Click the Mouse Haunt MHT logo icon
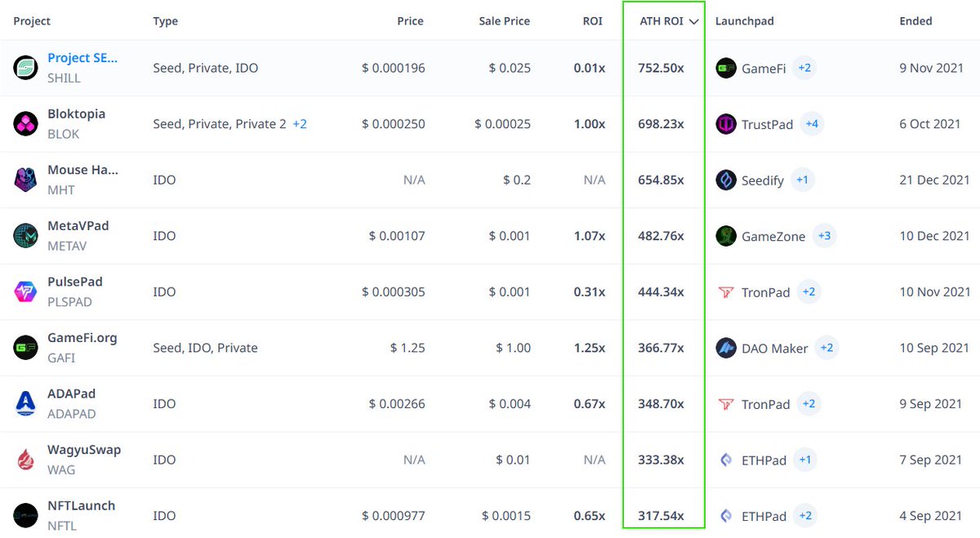 26,180
